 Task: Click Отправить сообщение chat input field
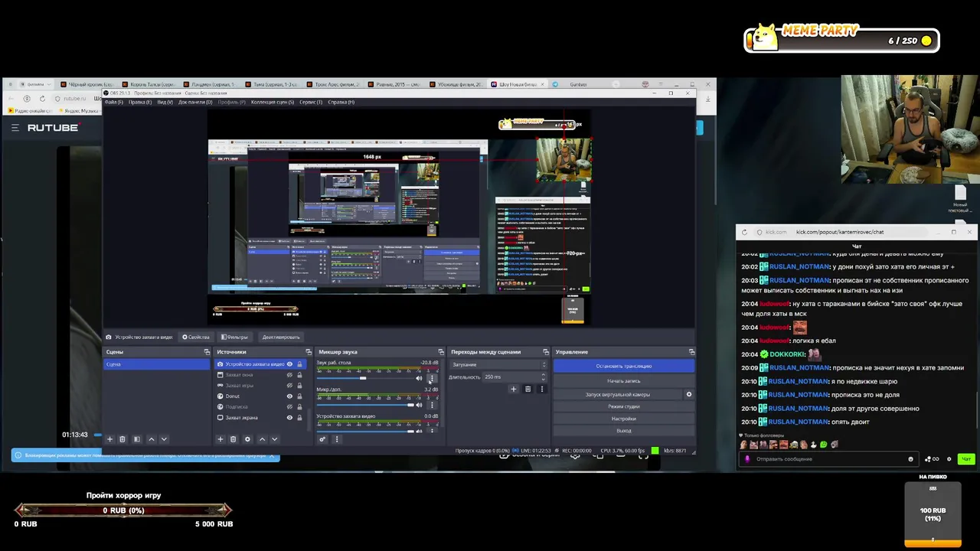pyautogui.click(x=831, y=459)
